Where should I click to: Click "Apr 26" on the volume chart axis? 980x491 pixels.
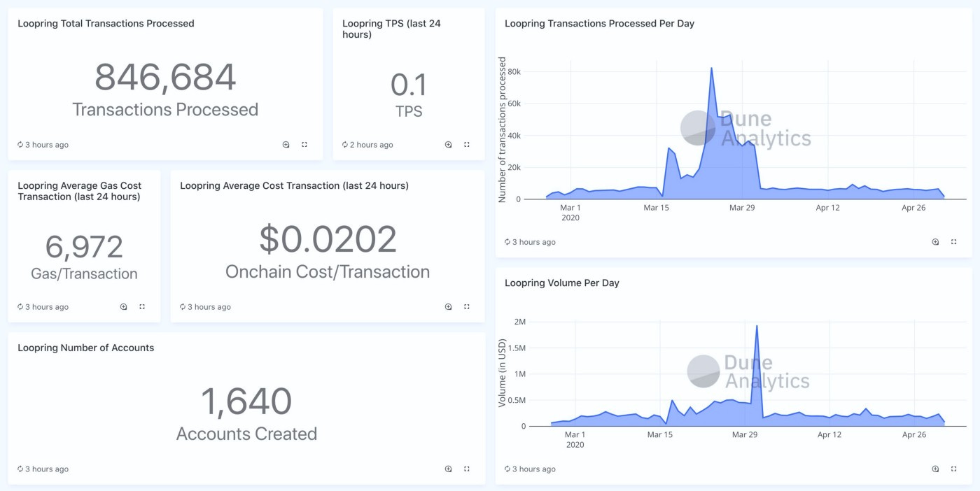coord(914,435)
